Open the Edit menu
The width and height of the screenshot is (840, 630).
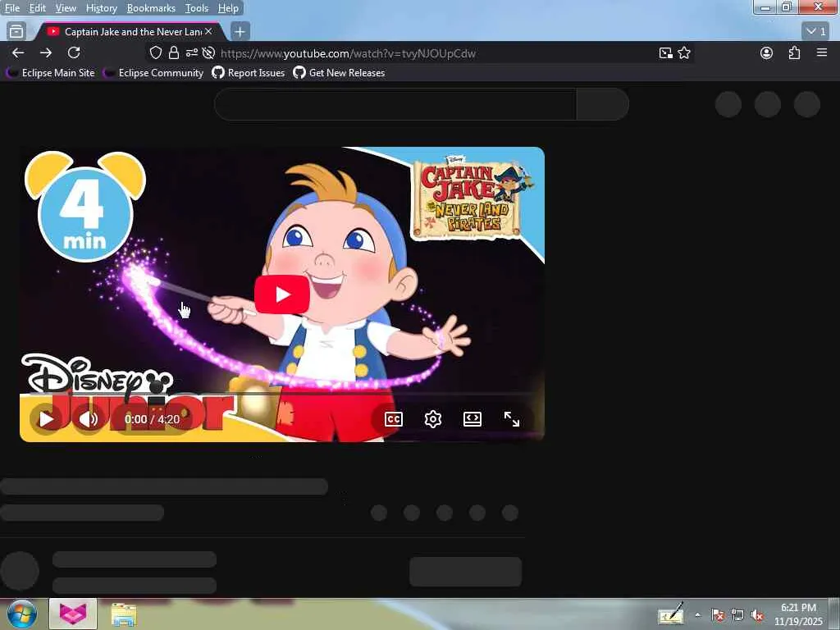pos(37,8)
